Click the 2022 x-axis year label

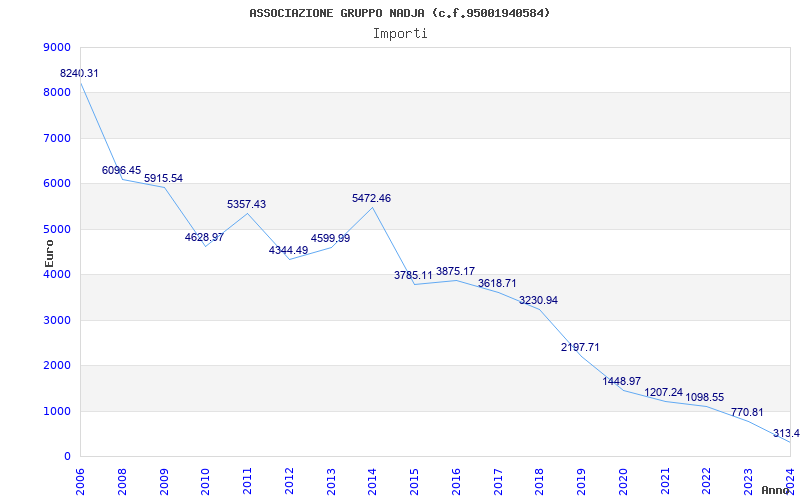(x=706, y=482)
